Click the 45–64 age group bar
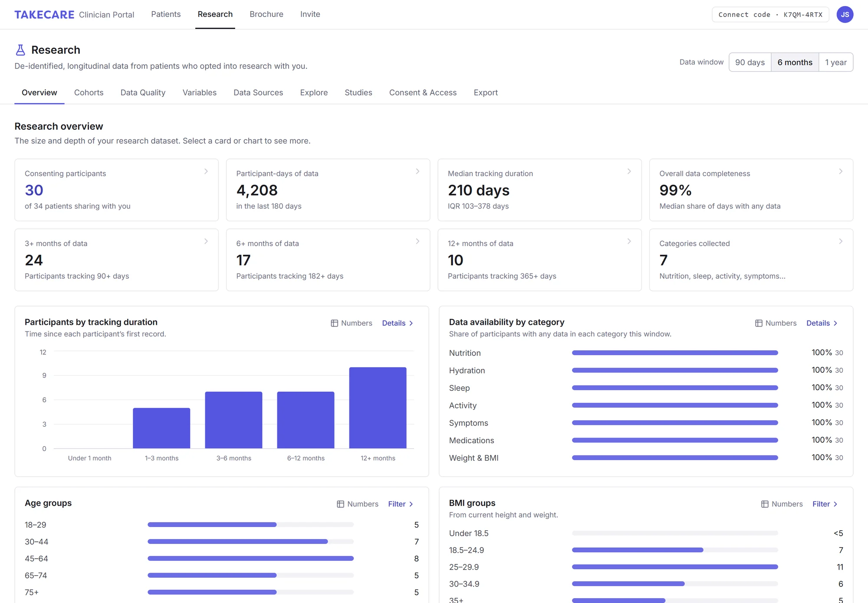 point(250,558)
